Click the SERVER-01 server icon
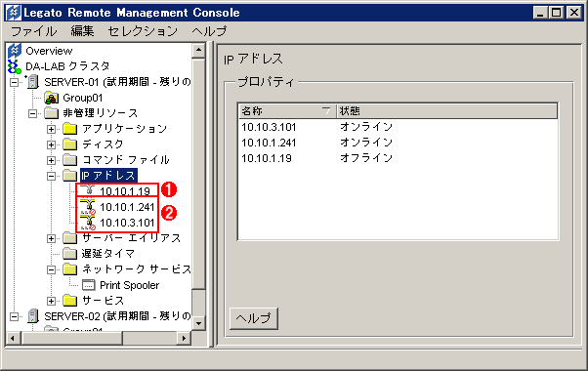The image size is (588, 371). click(32, 82)
